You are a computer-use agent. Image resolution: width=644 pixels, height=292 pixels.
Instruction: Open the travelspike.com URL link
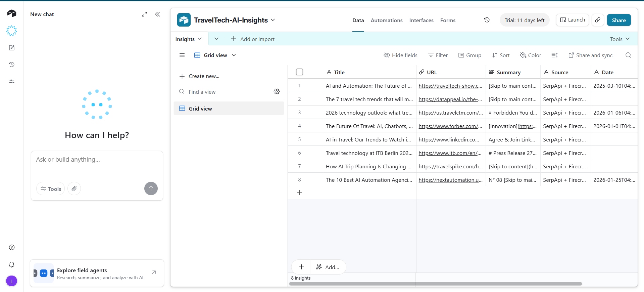[451, 166]
